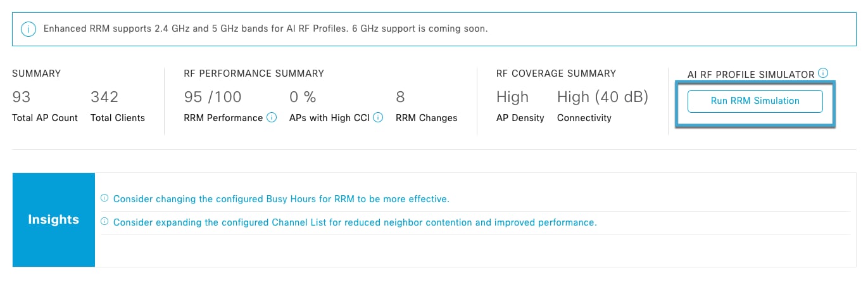This screenshot has width=868, height=282.
Task: Click the RRM Changes count 8
Action: (400, 97)
